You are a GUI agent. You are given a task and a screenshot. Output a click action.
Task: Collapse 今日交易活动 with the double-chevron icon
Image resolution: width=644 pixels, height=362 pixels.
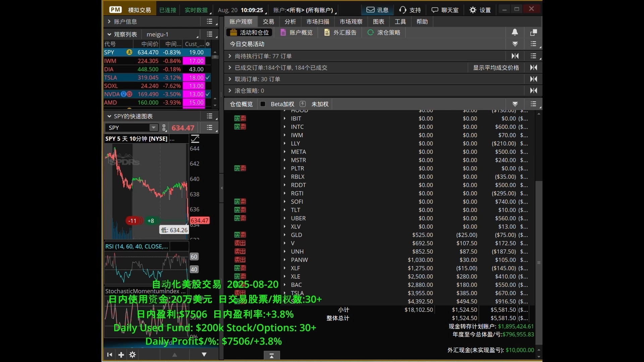coord(515,44)
